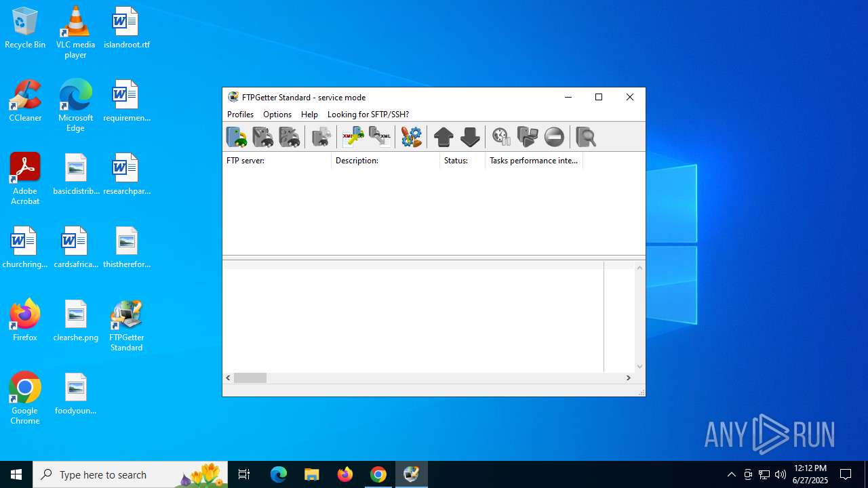Viewport: 868px width, 488px height.
Task: Open Task View on the taskbar
Action: coord(244,474)
